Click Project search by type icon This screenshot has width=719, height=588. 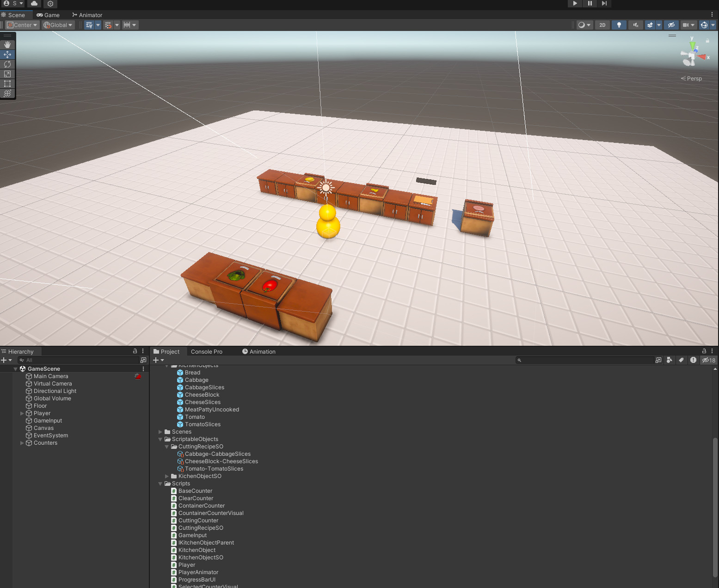point(669,360)
